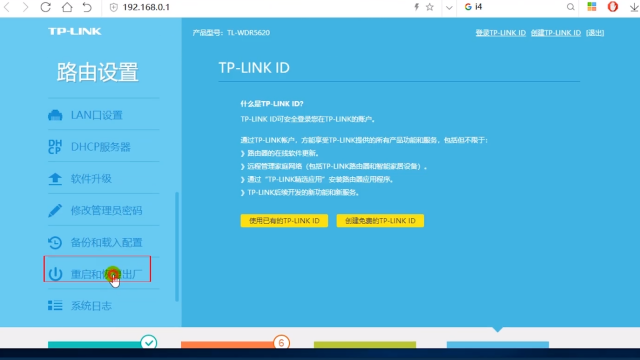This screenshot has width=640, height=360.
Task: Open 软件升级 menu item
Action: [91, 179]
